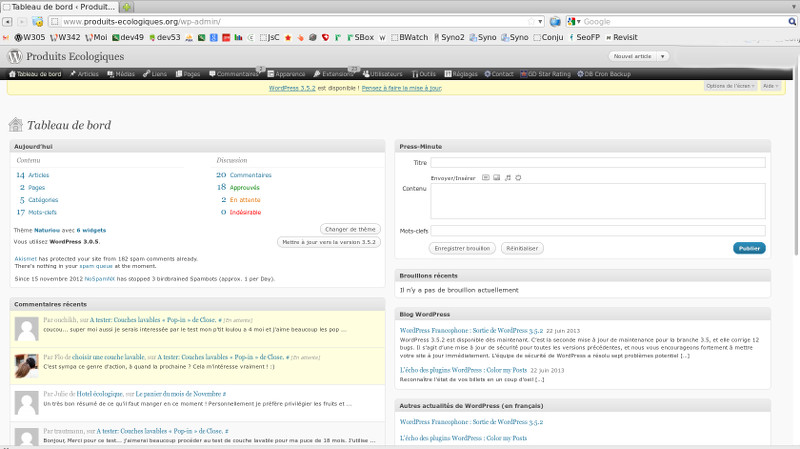This screenshot has height=449, width=800.
Task: Expand the dropdown arrow next to Nouvel article
Action: click(662, 56)
